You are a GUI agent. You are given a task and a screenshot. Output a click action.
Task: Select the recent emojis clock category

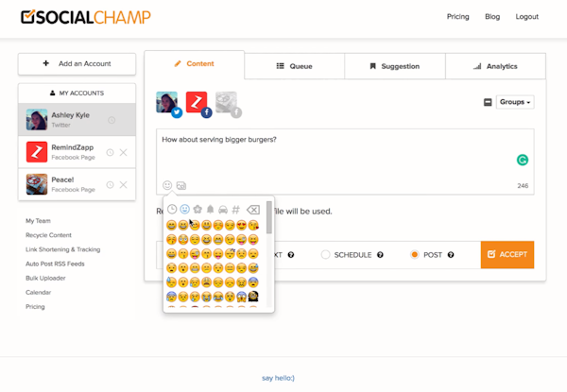tap(172, 209)
